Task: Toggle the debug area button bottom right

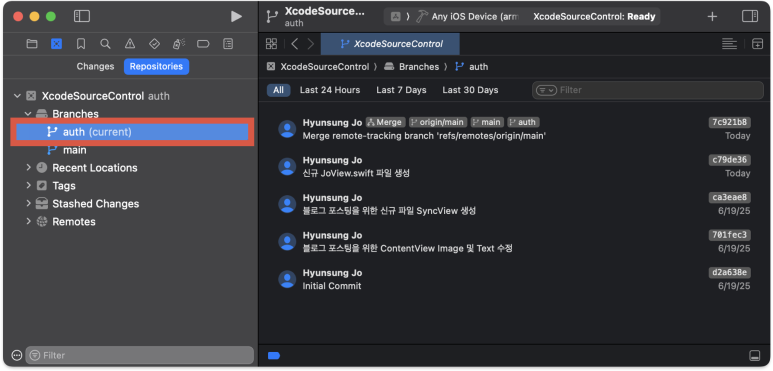Action: [754, 355]
